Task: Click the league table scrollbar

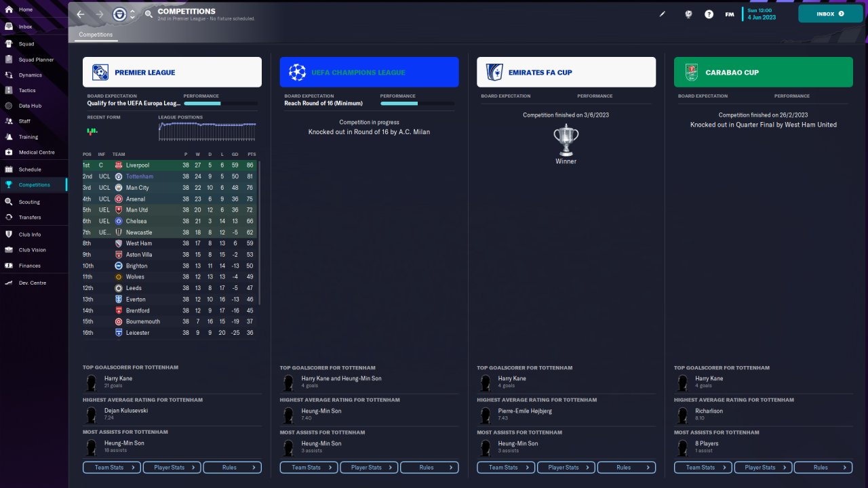Action: (259, 232)
